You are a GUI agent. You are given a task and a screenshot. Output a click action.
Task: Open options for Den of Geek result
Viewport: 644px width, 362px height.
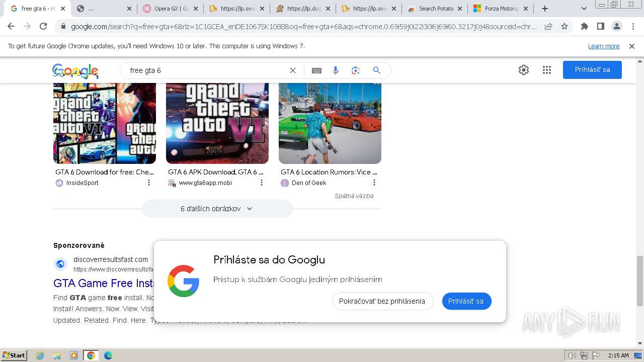374,183
